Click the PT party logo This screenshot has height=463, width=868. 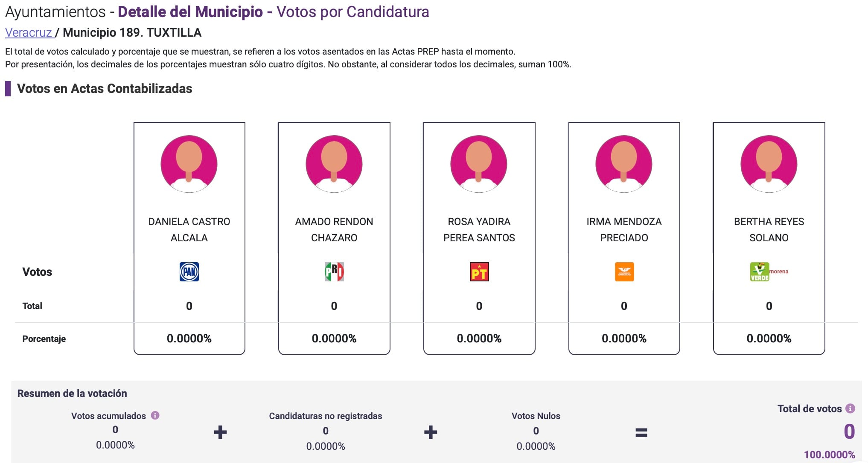pos(479,272)
